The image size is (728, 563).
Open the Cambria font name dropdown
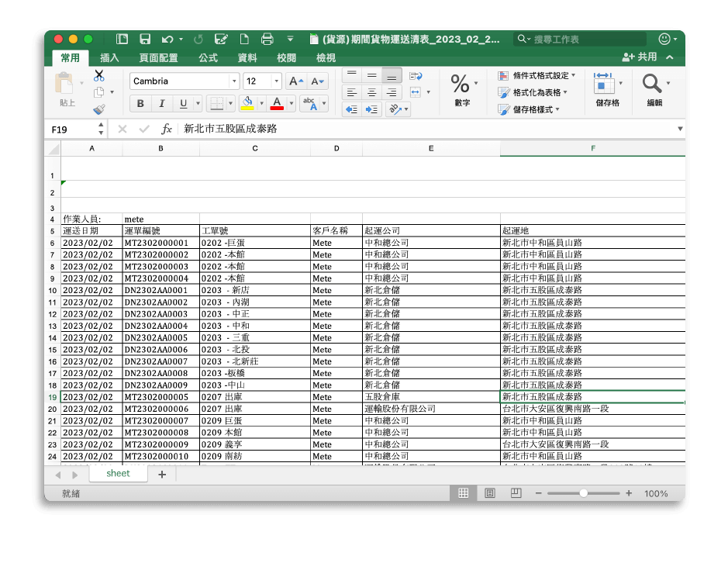[x=233, y=81]
